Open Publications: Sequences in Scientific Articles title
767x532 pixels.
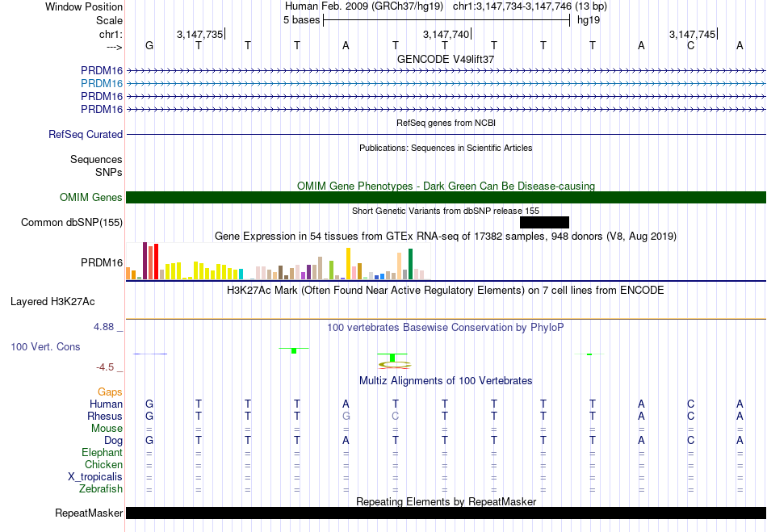(446, 148)
